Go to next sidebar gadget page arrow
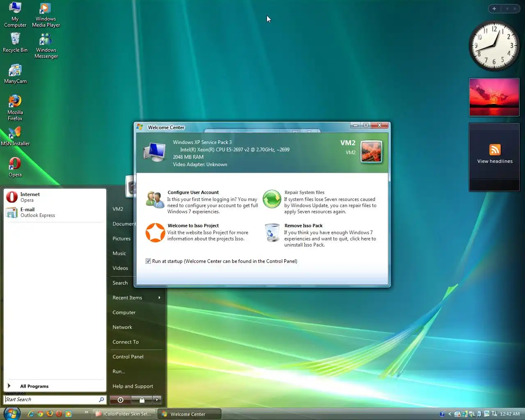This screenshot has height=420, width=525. pyautogui.click(x=515, y=9)
